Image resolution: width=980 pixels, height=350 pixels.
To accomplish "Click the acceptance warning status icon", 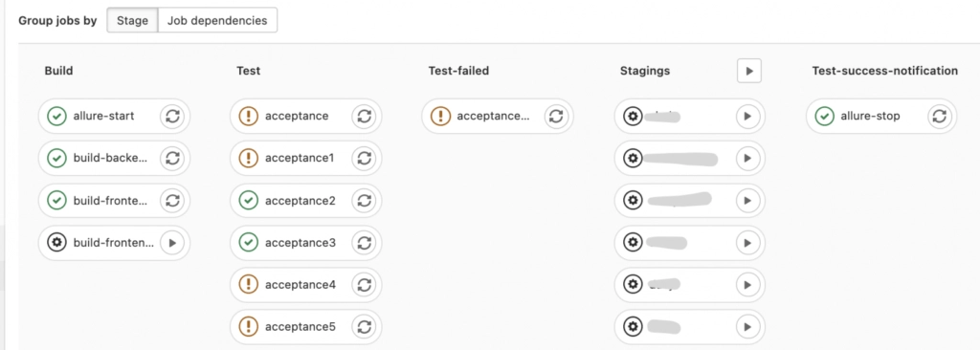I will click(249, 117).
